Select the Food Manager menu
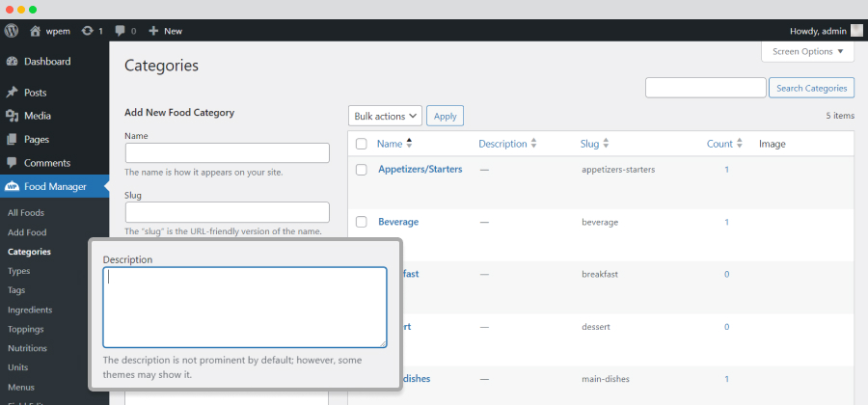The width and height of the screenshot is (868, 405). click(55, 187)
